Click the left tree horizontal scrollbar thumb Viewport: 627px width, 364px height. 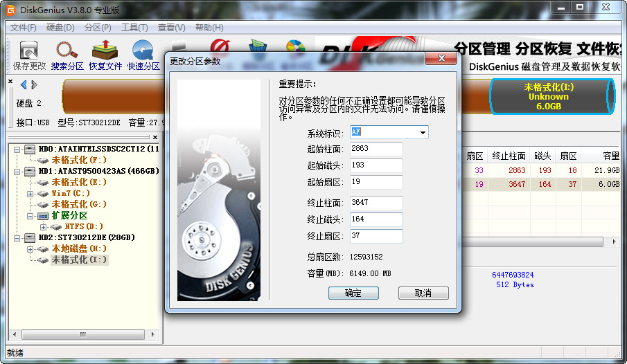pos(82,334)
